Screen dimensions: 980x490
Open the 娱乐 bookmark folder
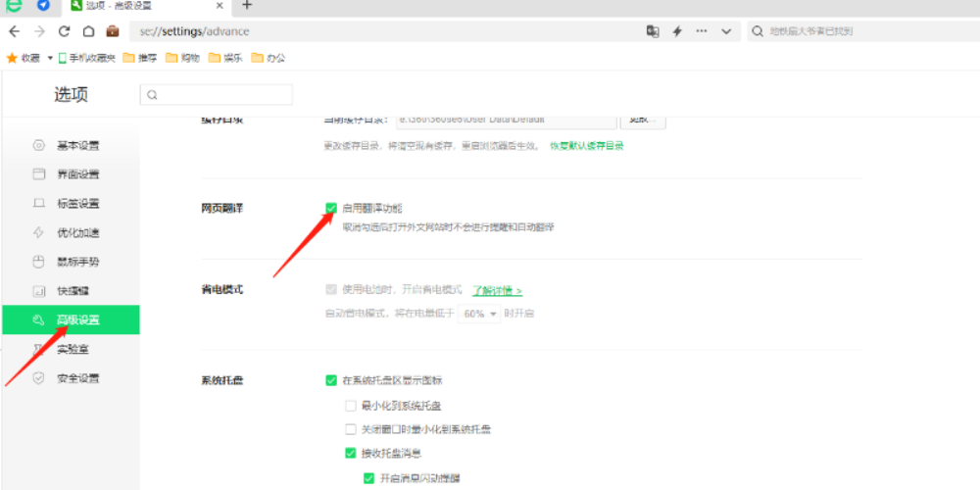(x=225, y=58)
